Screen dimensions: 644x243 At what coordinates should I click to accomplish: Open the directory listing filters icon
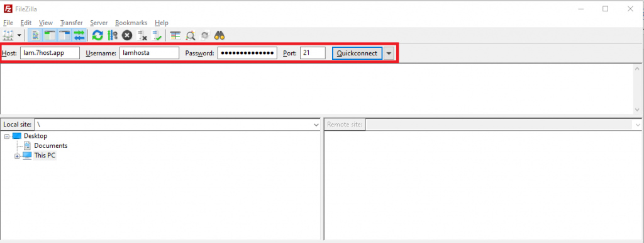pos(175,35)
